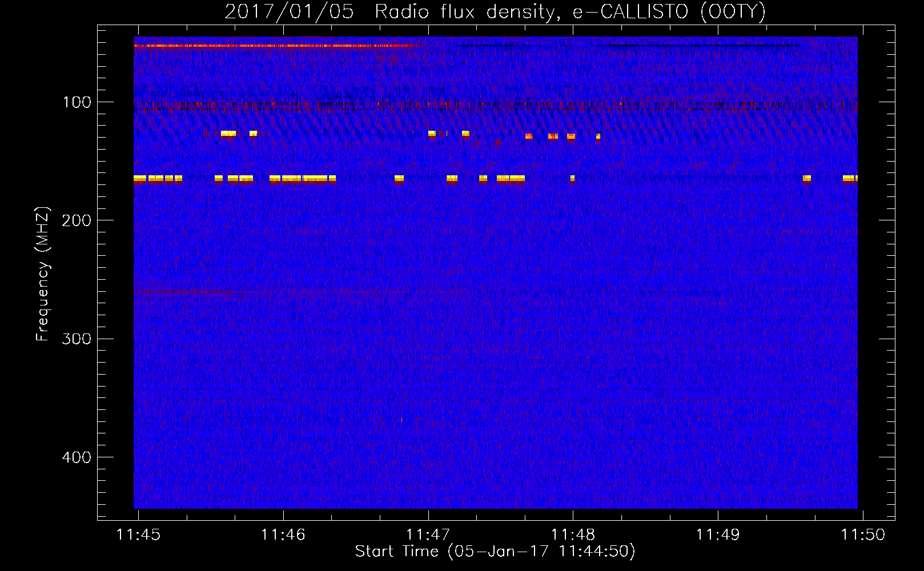The image size is (924, 571).
Task: Click the 11:46 time tick label
Action: [x=283, y=534]
